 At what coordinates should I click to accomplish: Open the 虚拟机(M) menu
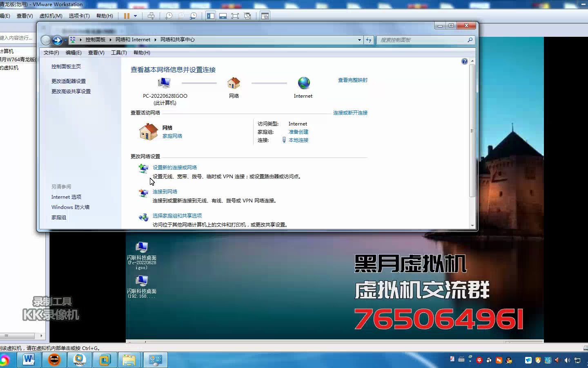[x=51, y=16]
